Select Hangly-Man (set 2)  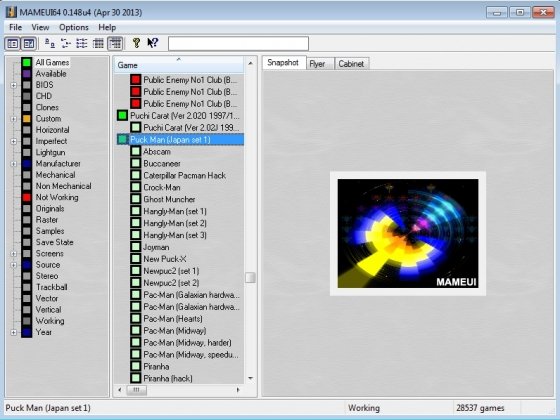click(x=175, y=223)
